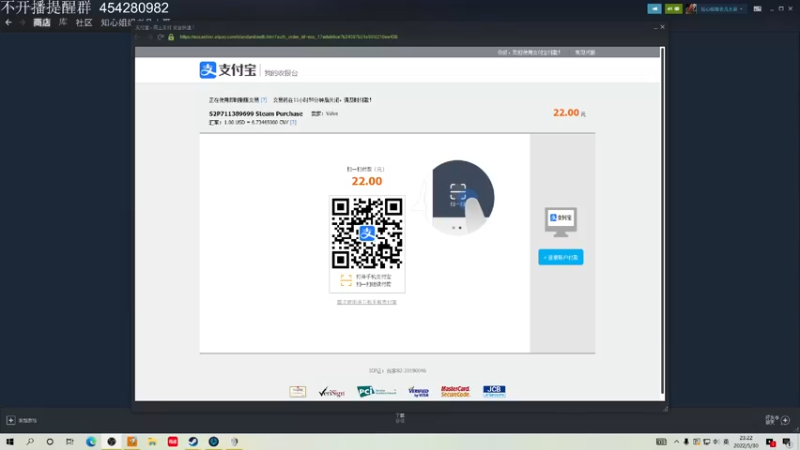
Task: Click the scan frame icon under QR code
Action: point(346,280)
